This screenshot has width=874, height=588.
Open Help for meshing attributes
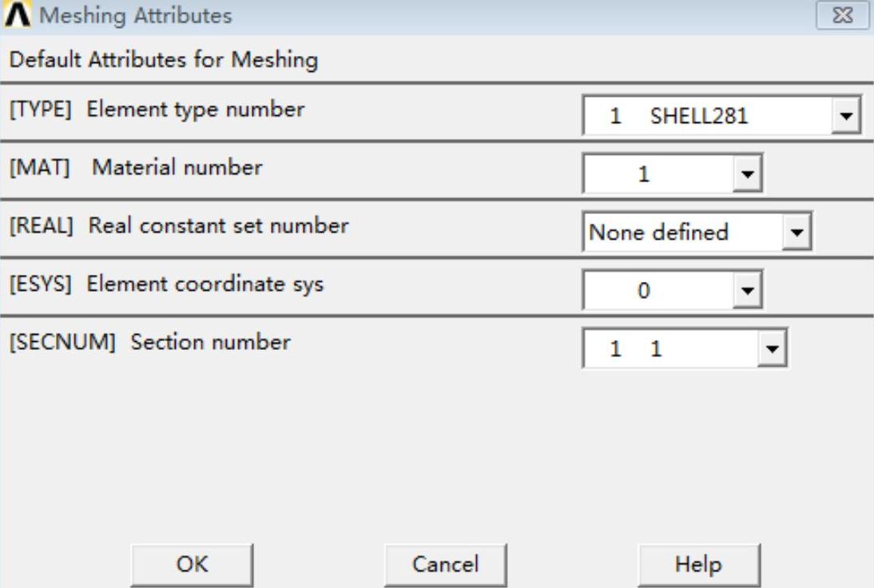(x=698, y=564)
